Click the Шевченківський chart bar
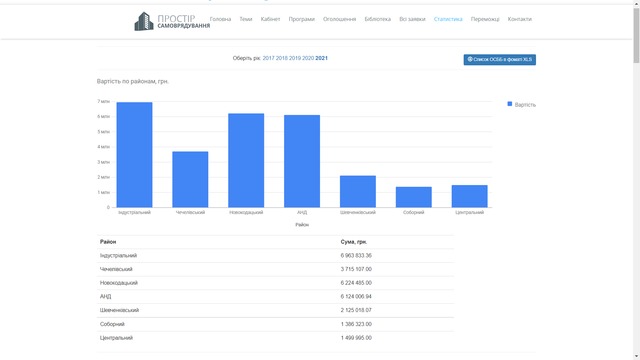This screenshot has height=360, width=640. coord(358,191)
